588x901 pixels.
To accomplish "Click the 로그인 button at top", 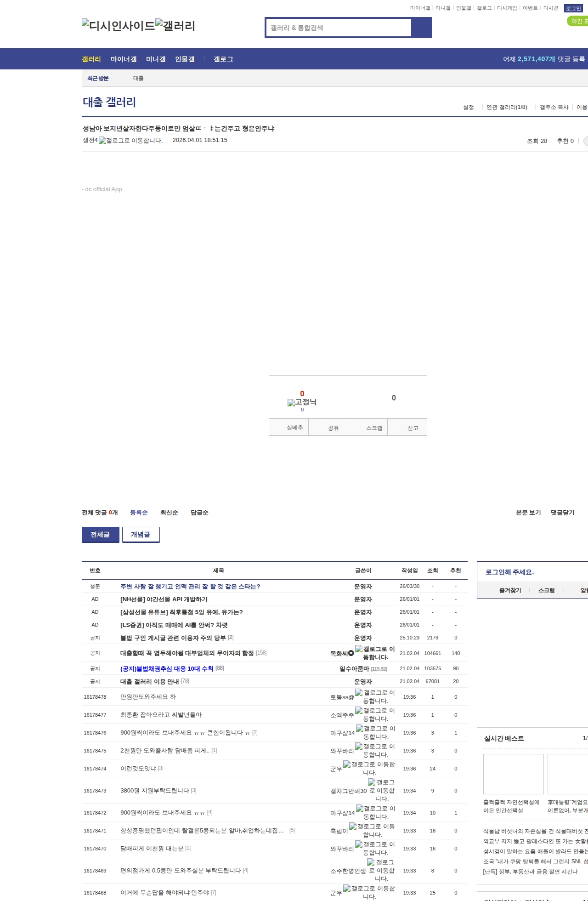I will pos(573,8).
